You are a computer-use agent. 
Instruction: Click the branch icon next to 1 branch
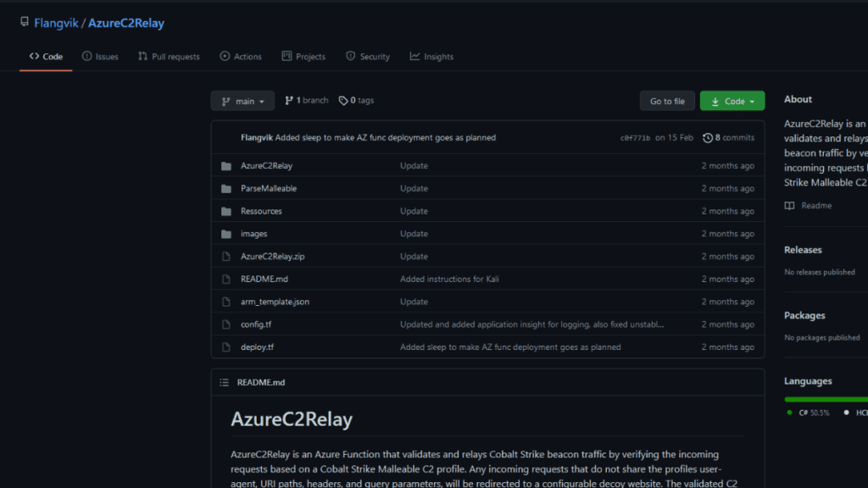288,100
